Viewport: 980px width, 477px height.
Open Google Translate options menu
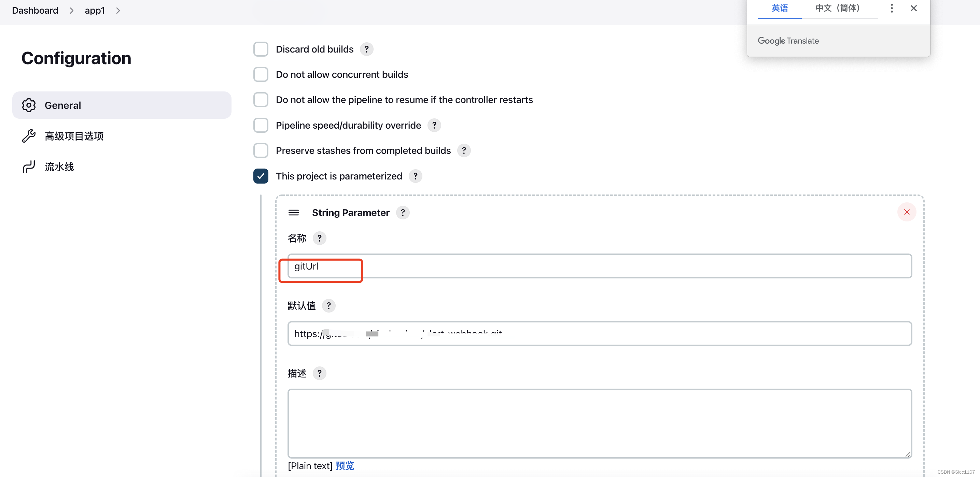click(892, 9)
